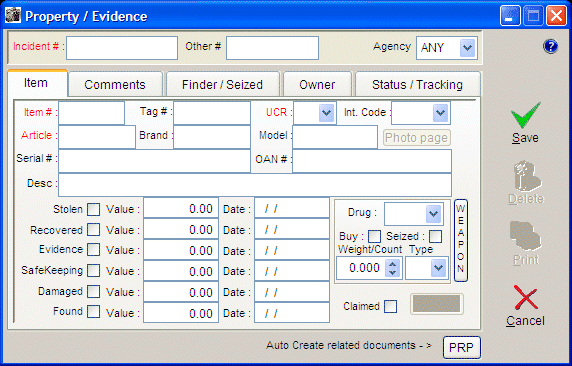This screenshot has width=572, height=366.
Task: Click the Found Value field
Action: (181, 312)
